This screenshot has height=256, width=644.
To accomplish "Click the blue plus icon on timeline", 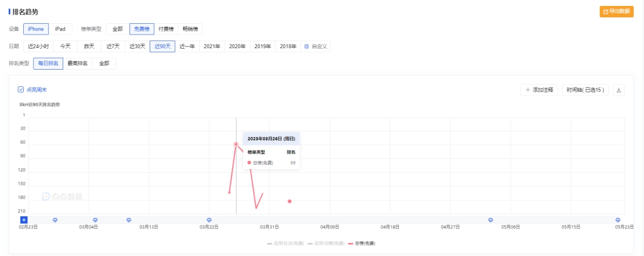I will 24,220.
